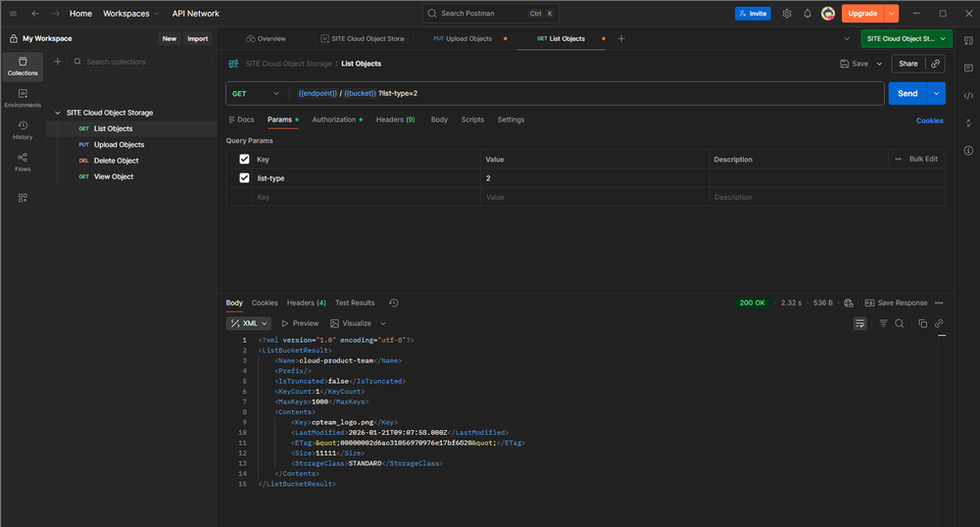The image size is (980, 527).
Task: Open the environment selector dropdown
Action: pos(906,39)
